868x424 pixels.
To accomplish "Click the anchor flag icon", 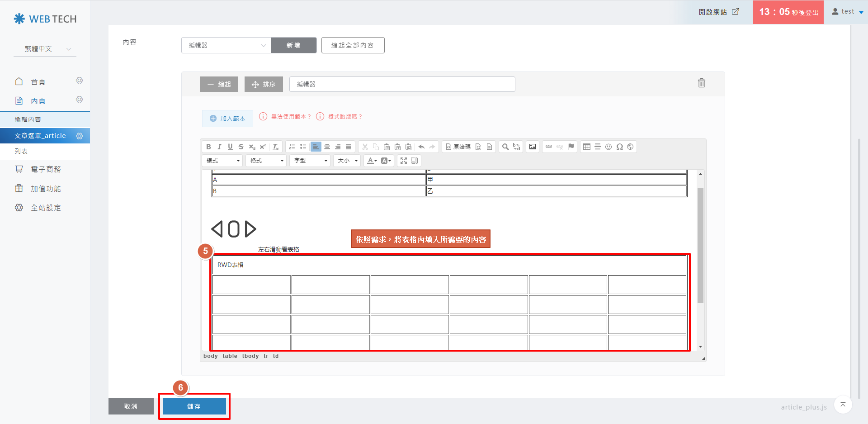I will [x=571, y=147].
